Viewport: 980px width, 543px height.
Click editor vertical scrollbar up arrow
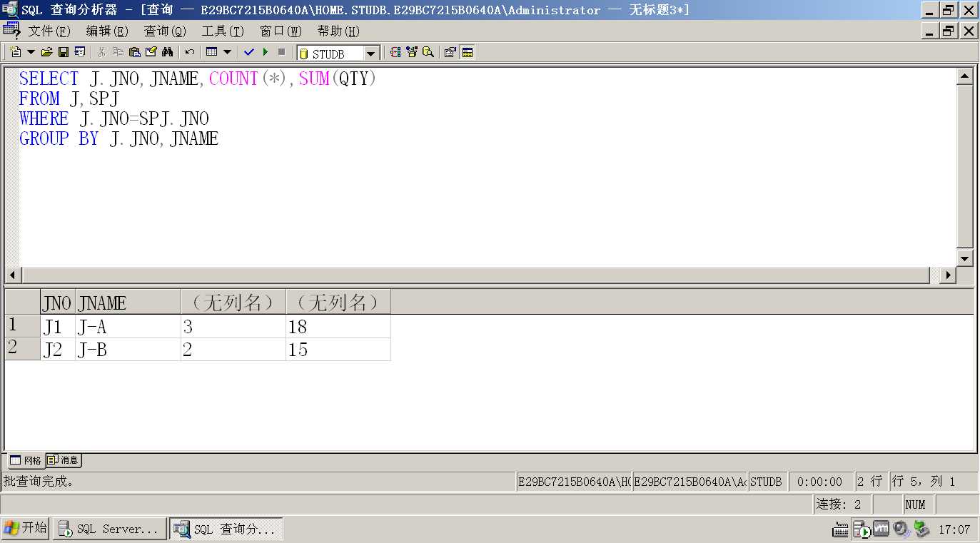(x=965, y=77)
